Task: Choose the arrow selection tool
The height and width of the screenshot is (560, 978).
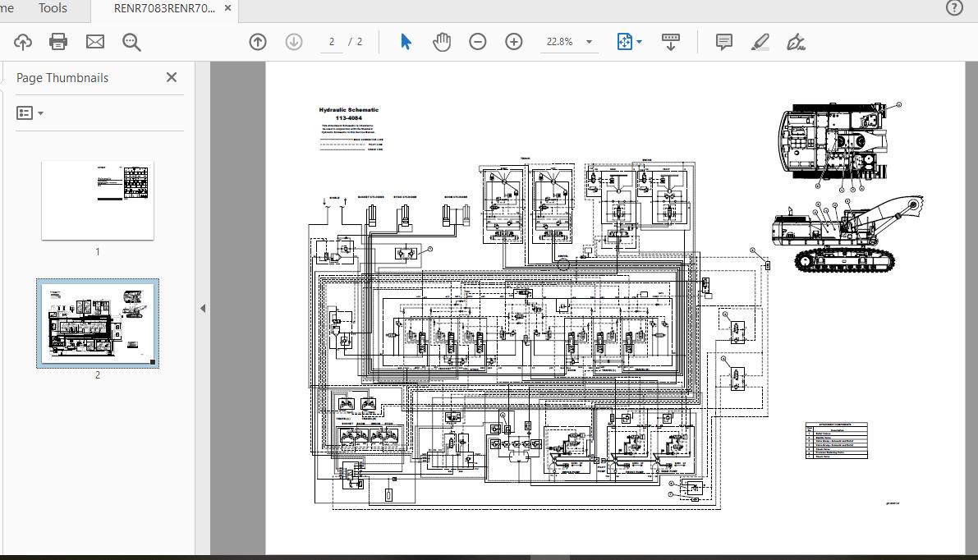Action: (406, 42)
